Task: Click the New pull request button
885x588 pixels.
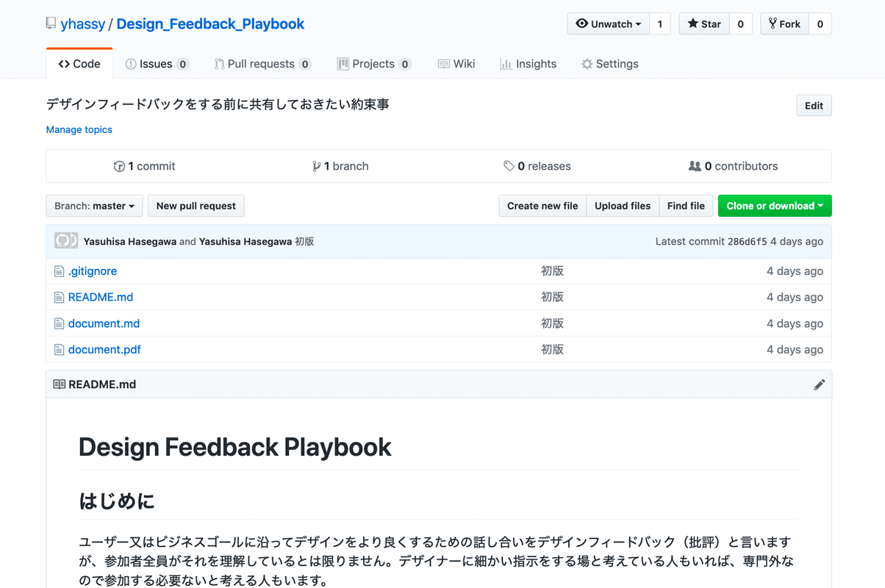Action: 196,206
